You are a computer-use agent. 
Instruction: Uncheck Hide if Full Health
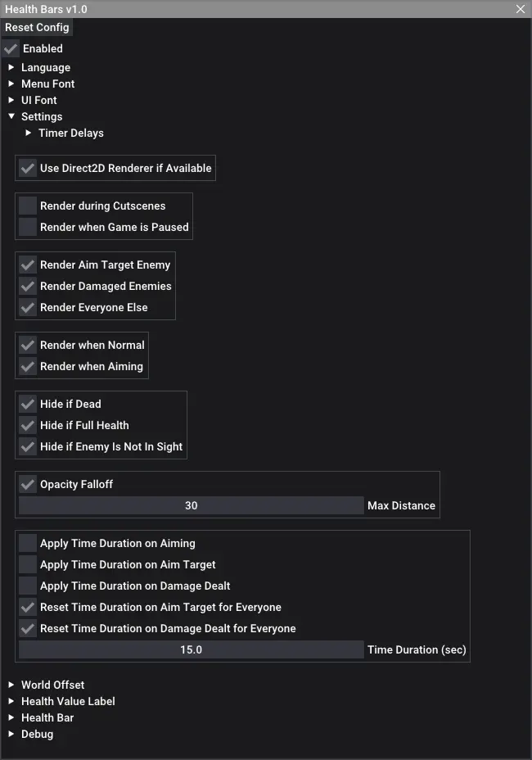tap(28, 425)
